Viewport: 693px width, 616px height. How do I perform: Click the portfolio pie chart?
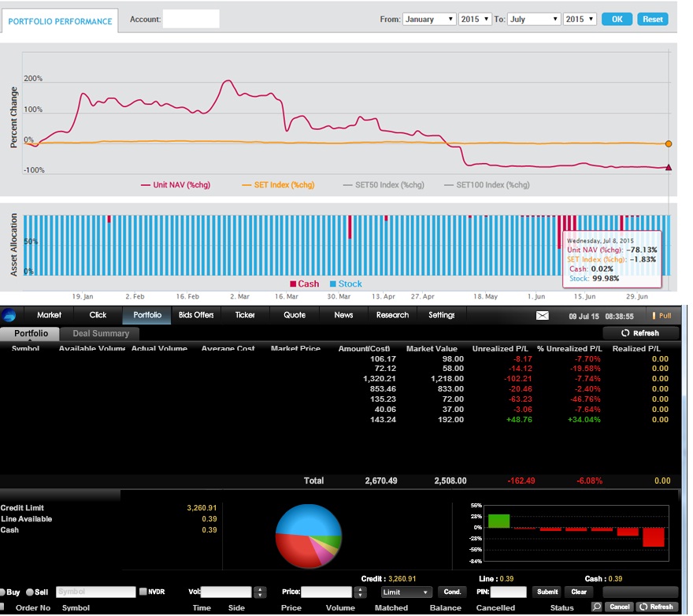308,536
